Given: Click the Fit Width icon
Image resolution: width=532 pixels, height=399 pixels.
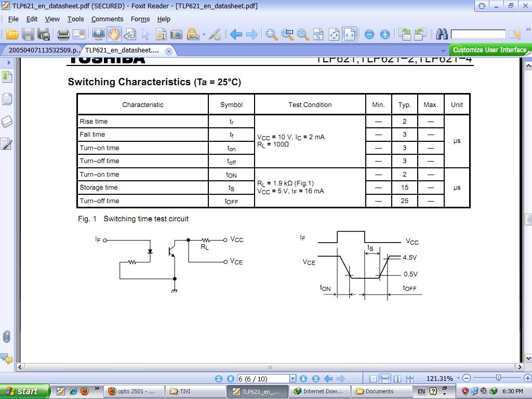Looking at the screenshot, I should (x=350, y=34).
